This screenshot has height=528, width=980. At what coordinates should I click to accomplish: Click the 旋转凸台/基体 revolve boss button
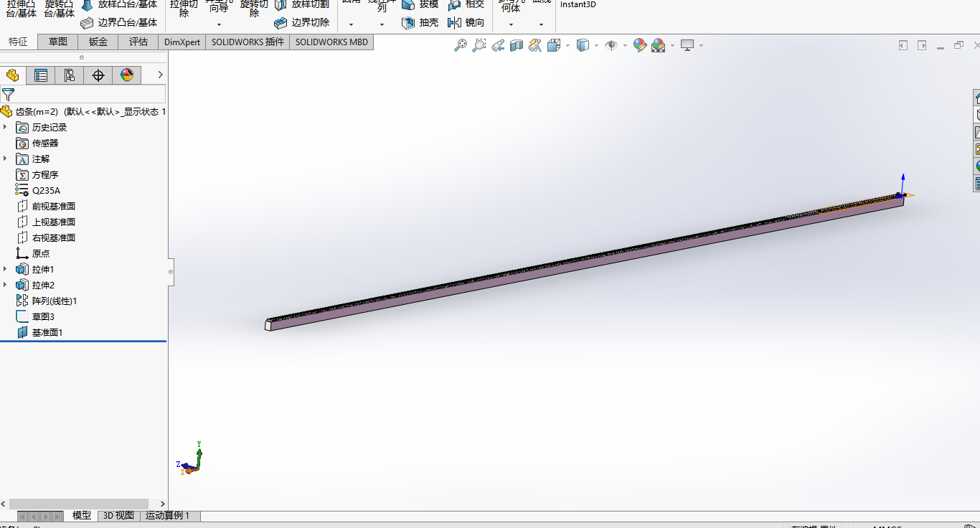click(x=60, y=8)
